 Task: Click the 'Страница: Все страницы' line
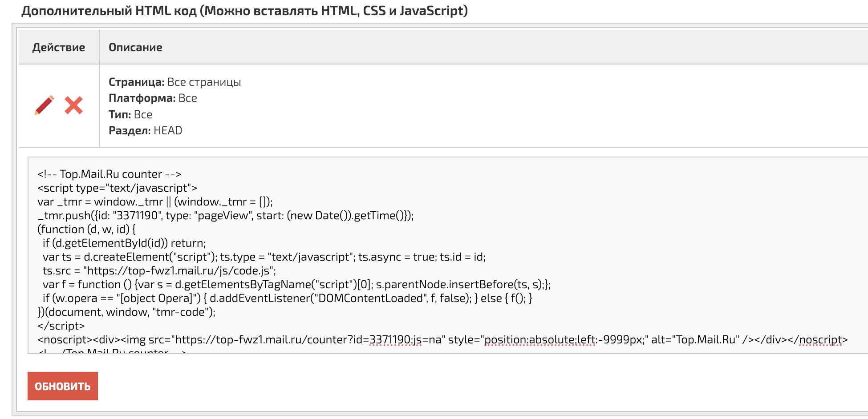[x=174, y=82]
